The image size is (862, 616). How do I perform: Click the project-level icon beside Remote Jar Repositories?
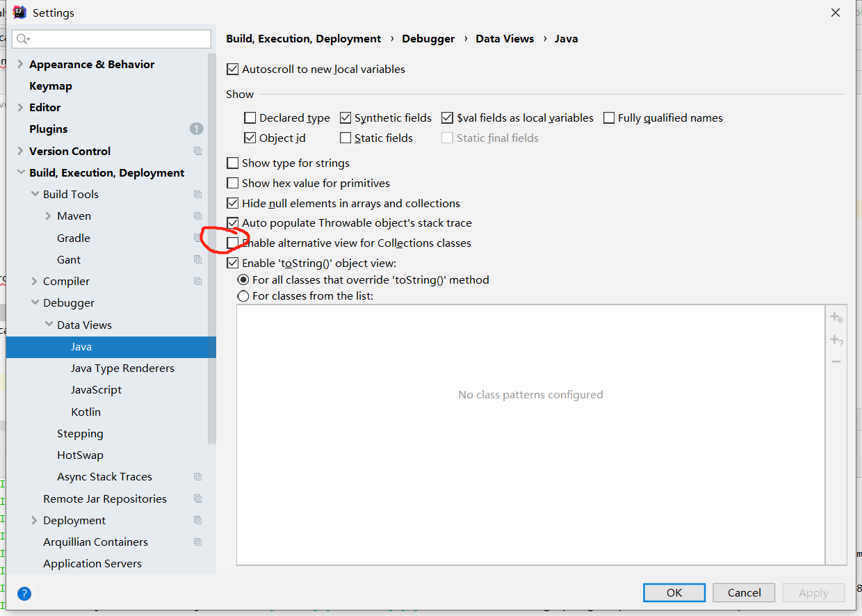(x=198, y=499)
